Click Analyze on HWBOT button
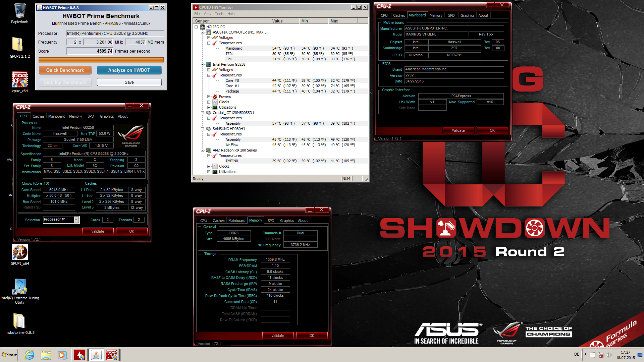The image size is (644, 362). tap(129, 70)
